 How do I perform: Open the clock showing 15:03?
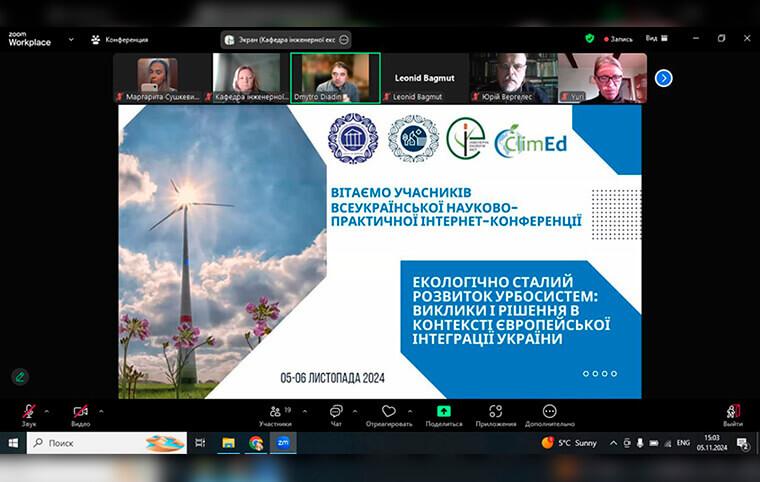click(712, 443)
